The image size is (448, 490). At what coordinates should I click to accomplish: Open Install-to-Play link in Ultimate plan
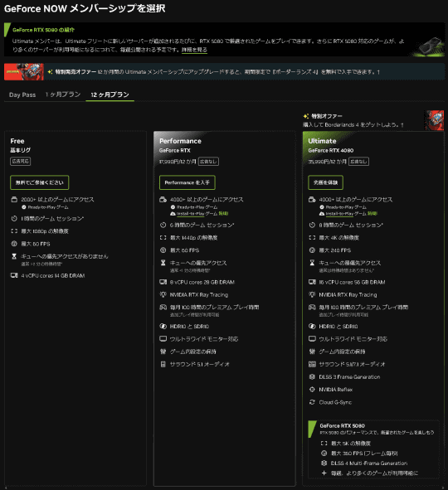[x=339, y=214]
